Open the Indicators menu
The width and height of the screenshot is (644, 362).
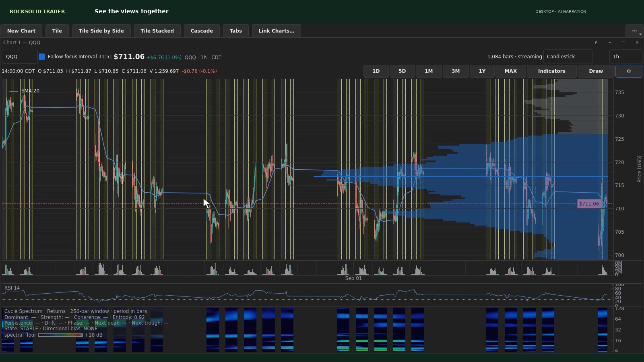[552, 71]
